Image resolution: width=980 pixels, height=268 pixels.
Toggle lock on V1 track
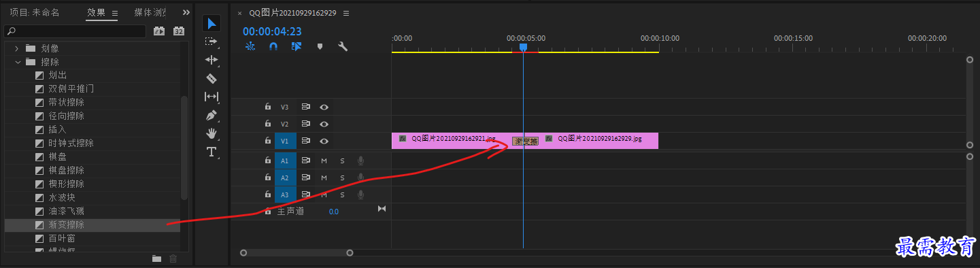pos(268,141)
